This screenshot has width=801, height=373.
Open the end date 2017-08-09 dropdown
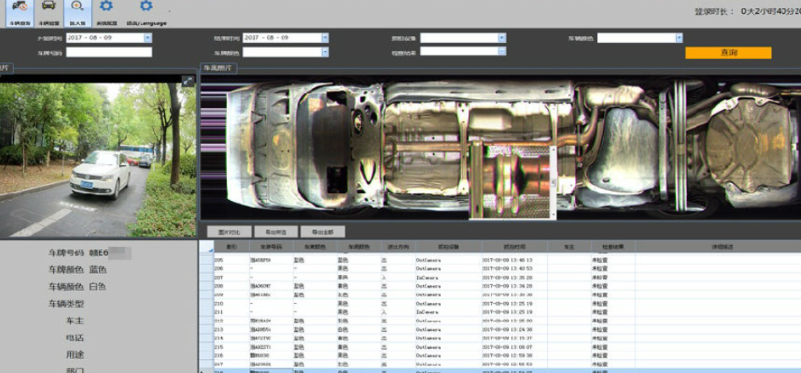[324, 38]
